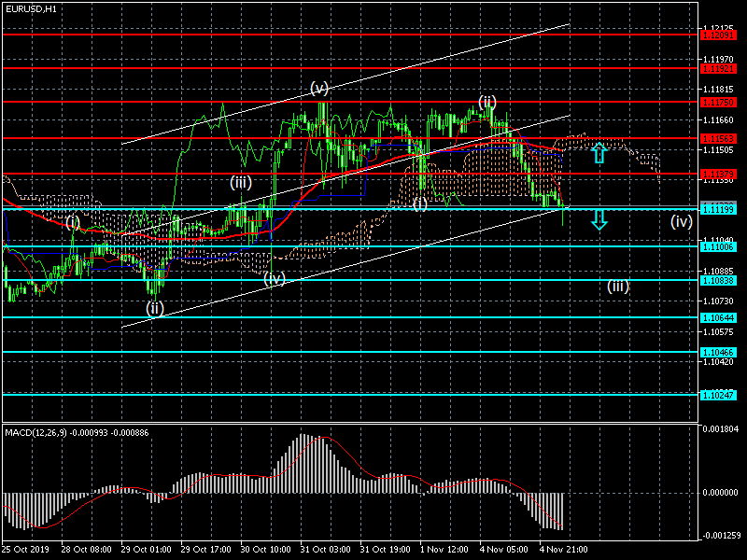The image size is (747, 560).
Task: Select the (iv) projected wave label near the price axis
Action: click(x=682, y=221)
